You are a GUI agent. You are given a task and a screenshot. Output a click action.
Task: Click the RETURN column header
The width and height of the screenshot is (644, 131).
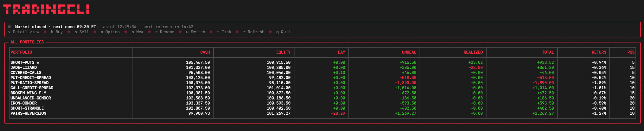tap(599, 52)
